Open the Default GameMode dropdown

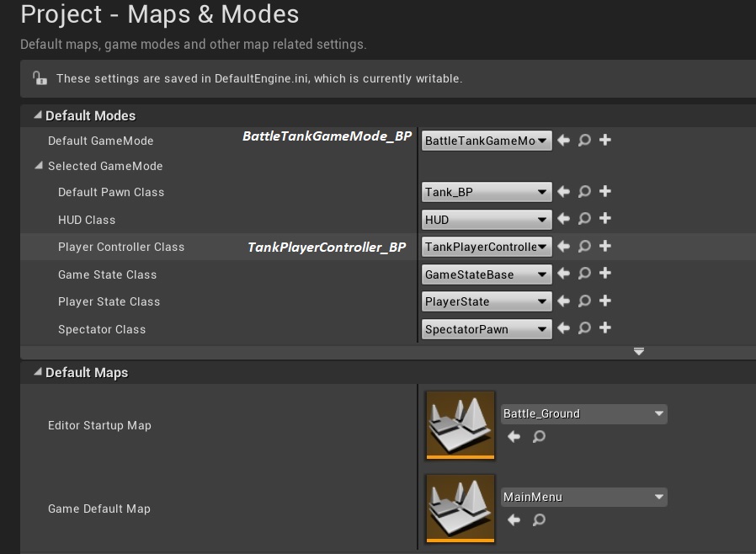pyautogui.click(x=487, y=141)
